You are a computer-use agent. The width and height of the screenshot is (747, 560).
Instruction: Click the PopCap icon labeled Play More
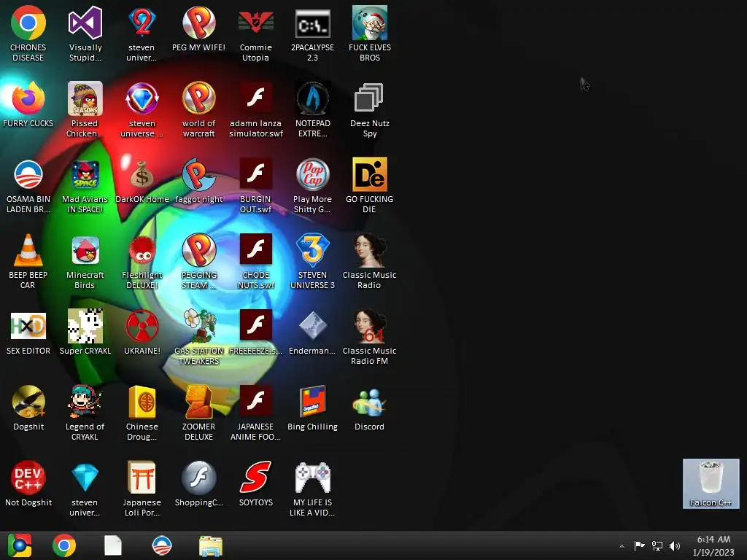coord(312,174)
